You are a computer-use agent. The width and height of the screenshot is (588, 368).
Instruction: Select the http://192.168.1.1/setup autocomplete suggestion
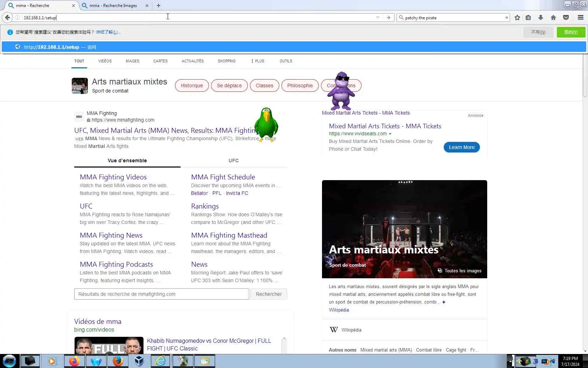coord(294,47)
